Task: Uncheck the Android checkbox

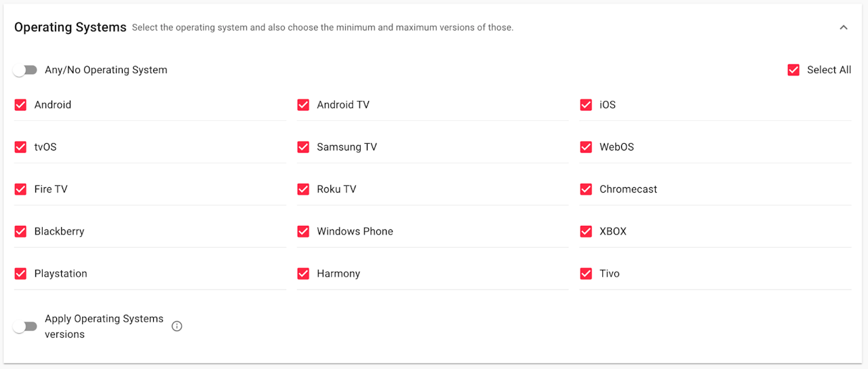Action: [x=21, y=105]
